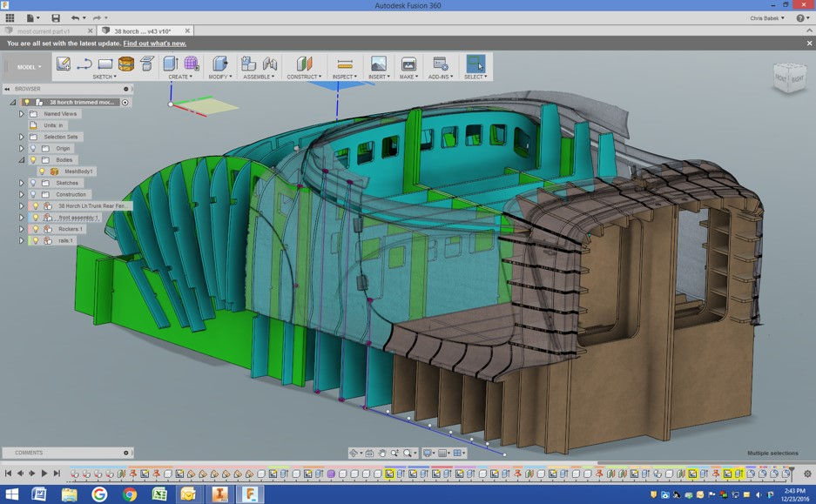Open Excel from the taskbar
Screen dimensions: 816x504
158,494
